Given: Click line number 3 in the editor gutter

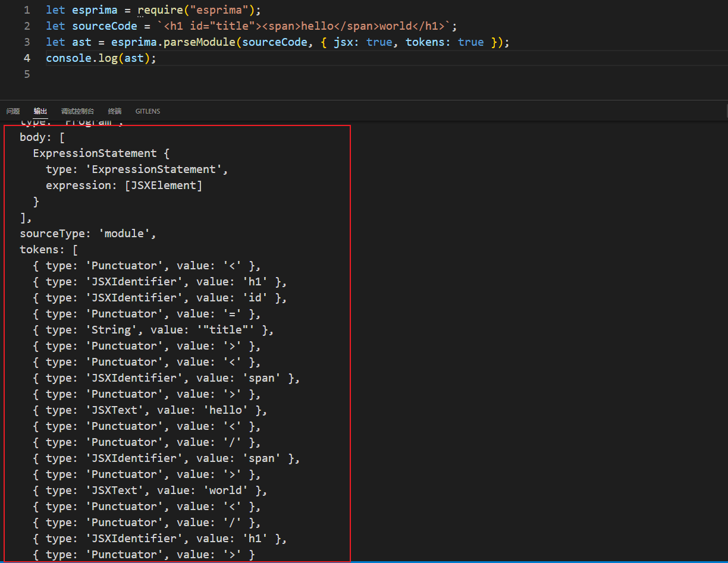Looking at the screenshot, I should point(27,42).
